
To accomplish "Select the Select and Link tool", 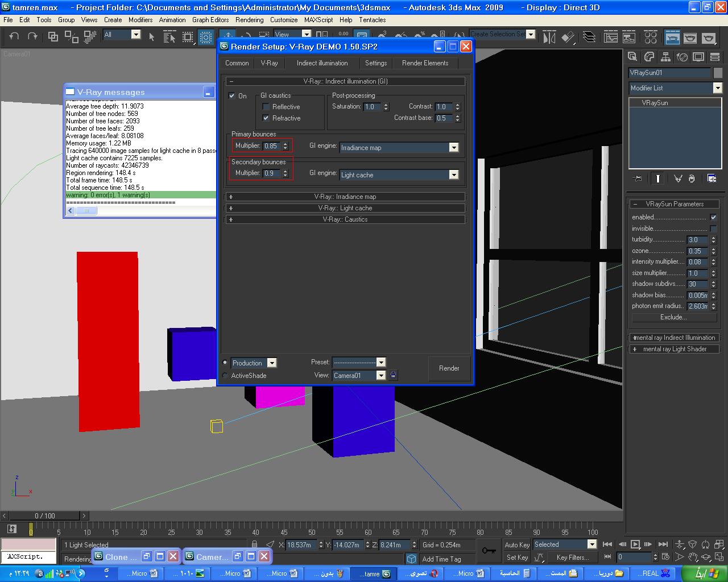I will coord(53,36).
